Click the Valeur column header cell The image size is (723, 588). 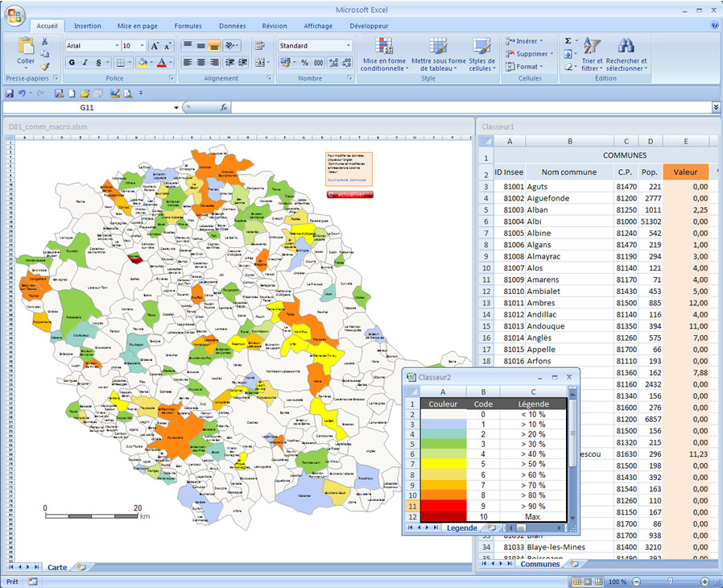[686, 172]
